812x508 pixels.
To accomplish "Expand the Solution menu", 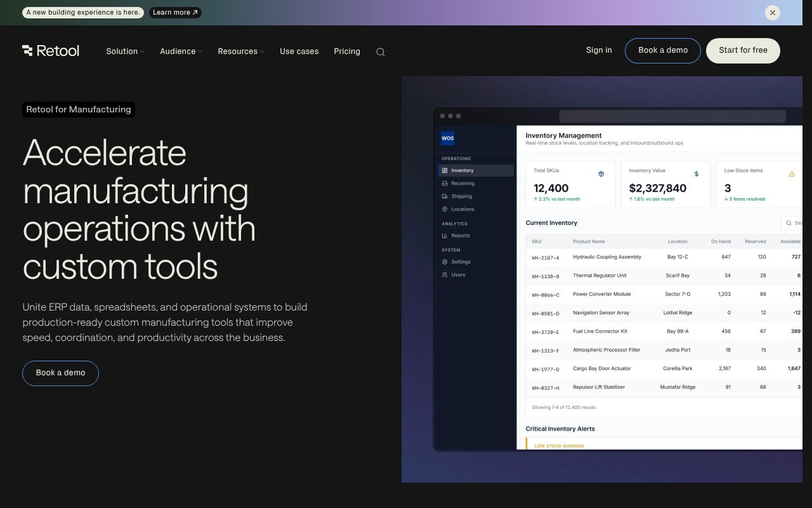I will click(x=126, y=51).
